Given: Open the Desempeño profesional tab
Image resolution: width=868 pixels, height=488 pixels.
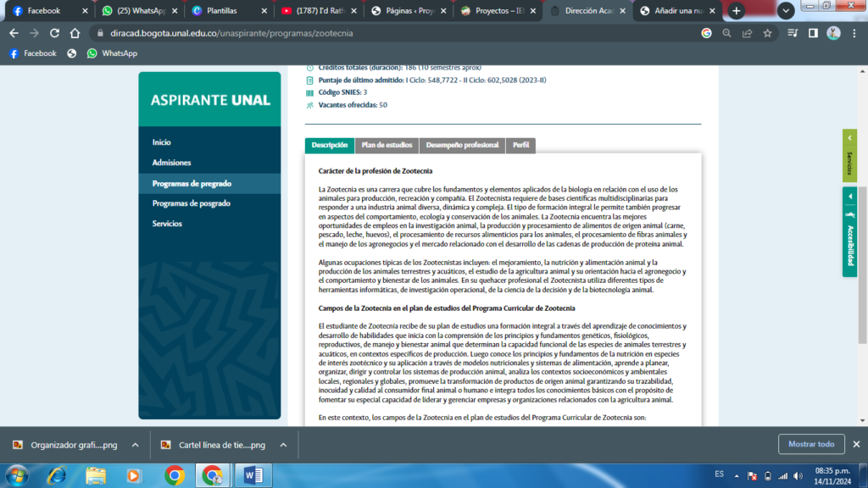Looking at the screenshot, I should tap(462, 145).
